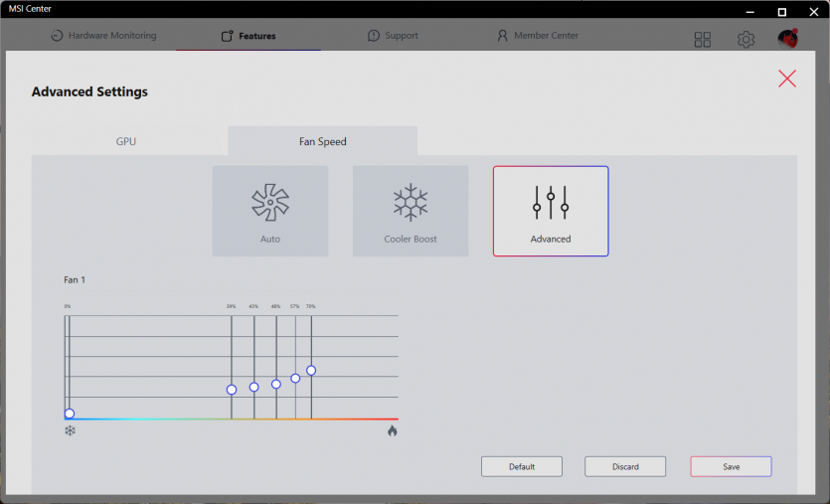Go to the Support section

click(393, 36)
